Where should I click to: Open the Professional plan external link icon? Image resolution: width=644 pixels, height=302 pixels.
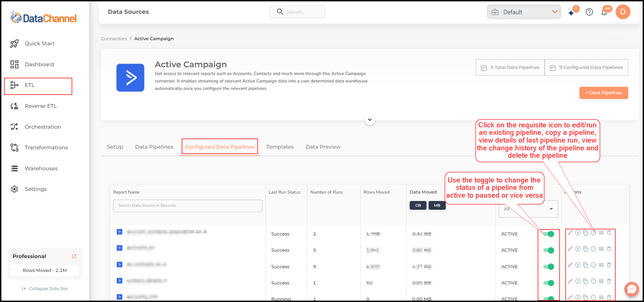[74, 256]
